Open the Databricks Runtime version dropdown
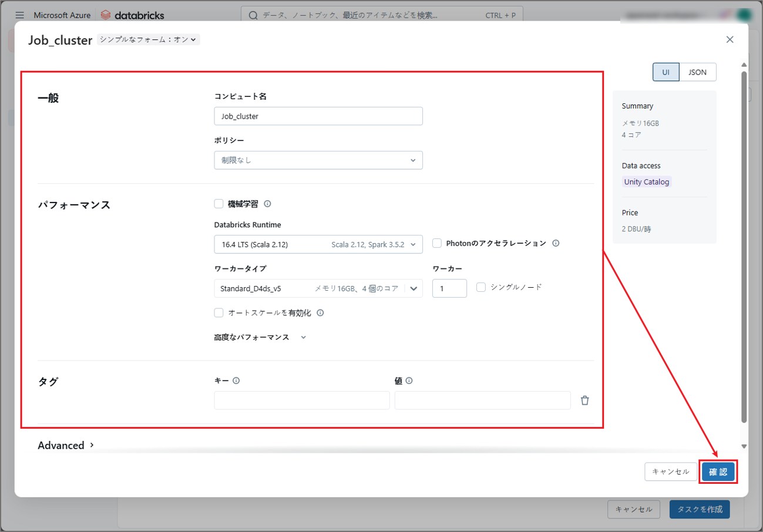763x532 pixels. tap(318, 244)
